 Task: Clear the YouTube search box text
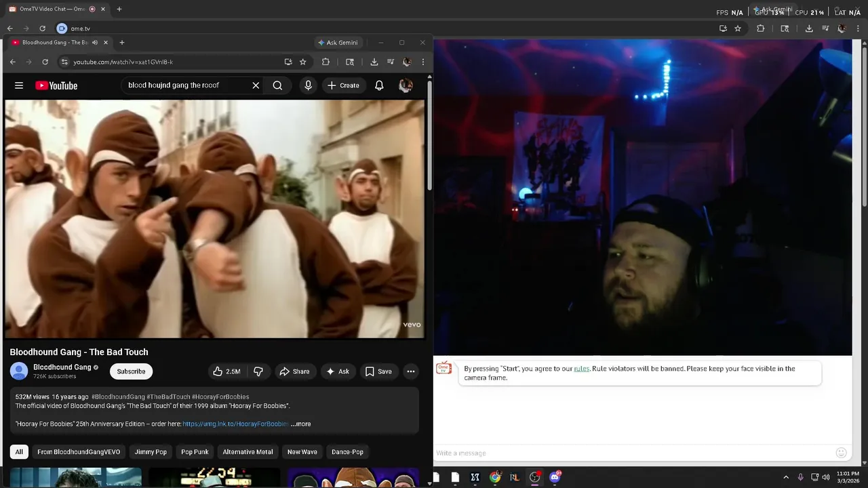256,85
